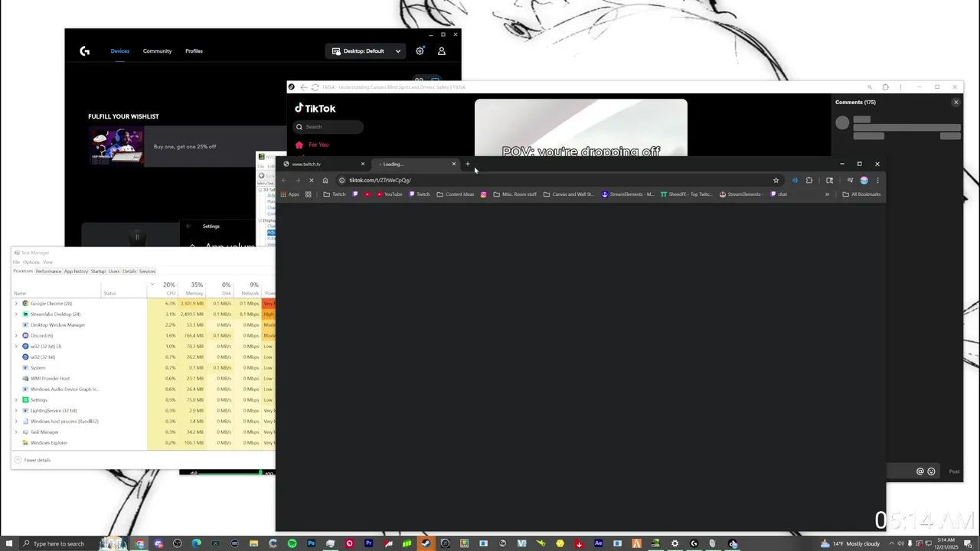The image size is (980, 551).
Task: Click Chrome back arrow in front window
Action: pyautogui.click(x=284, y=180)
